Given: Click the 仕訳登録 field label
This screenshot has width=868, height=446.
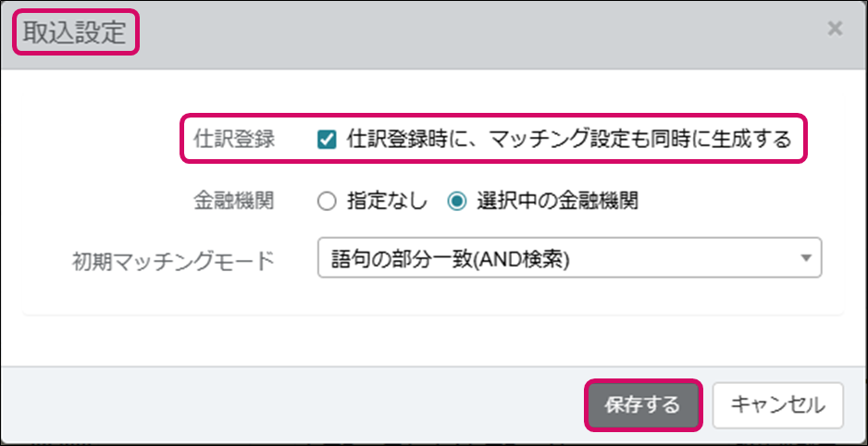Looking at the screenshot, I should 234,140.
